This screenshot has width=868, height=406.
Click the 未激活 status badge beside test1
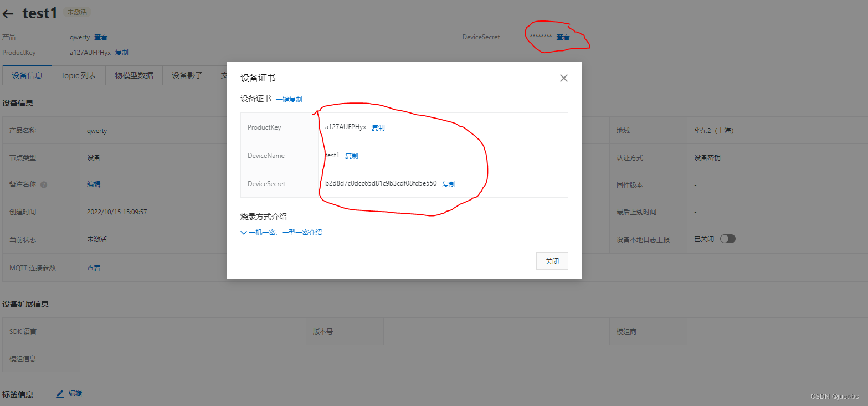76,12
